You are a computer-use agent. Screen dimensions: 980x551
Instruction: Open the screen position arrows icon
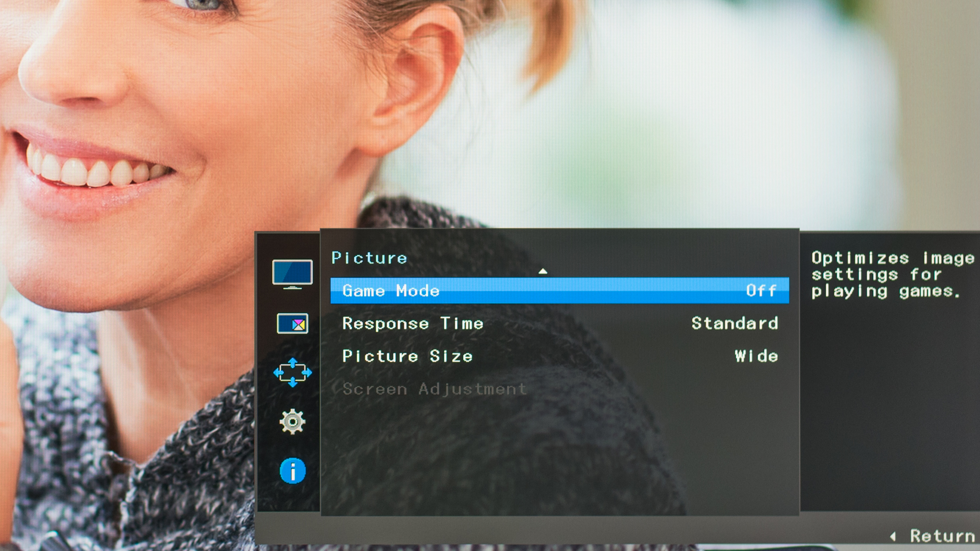[x=292, y=372]
